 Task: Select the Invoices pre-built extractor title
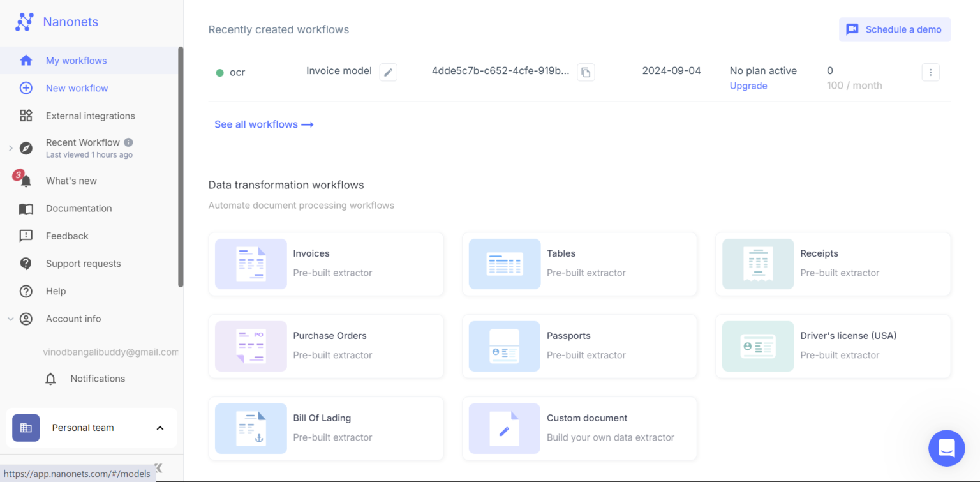coord(311,253)
